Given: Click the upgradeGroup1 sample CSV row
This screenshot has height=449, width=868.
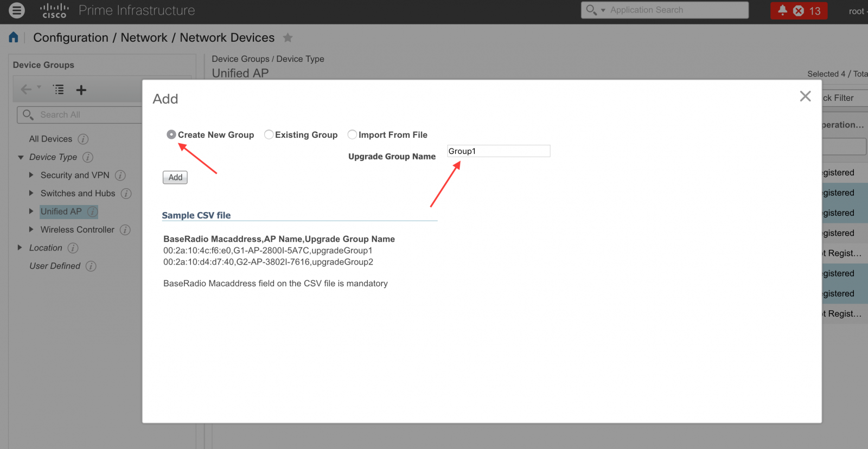Looking at the screenshot, I should click(268, 251).
